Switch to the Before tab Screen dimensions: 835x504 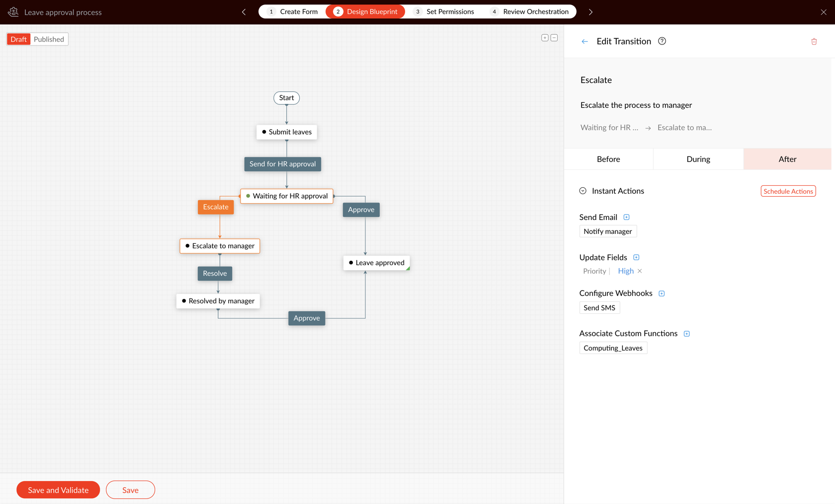[608, 159]
